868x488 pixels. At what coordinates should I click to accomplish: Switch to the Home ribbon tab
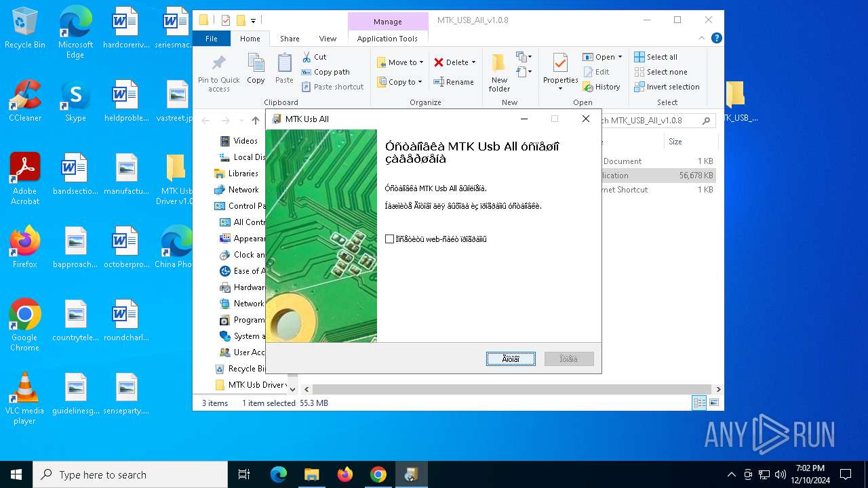pyautogui.click(x=250, y=39)
